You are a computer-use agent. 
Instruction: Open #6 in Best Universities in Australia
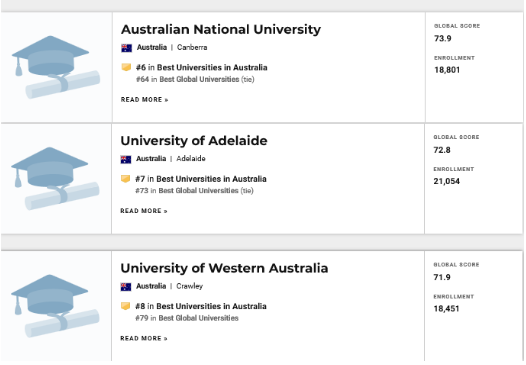click(202, 67)
